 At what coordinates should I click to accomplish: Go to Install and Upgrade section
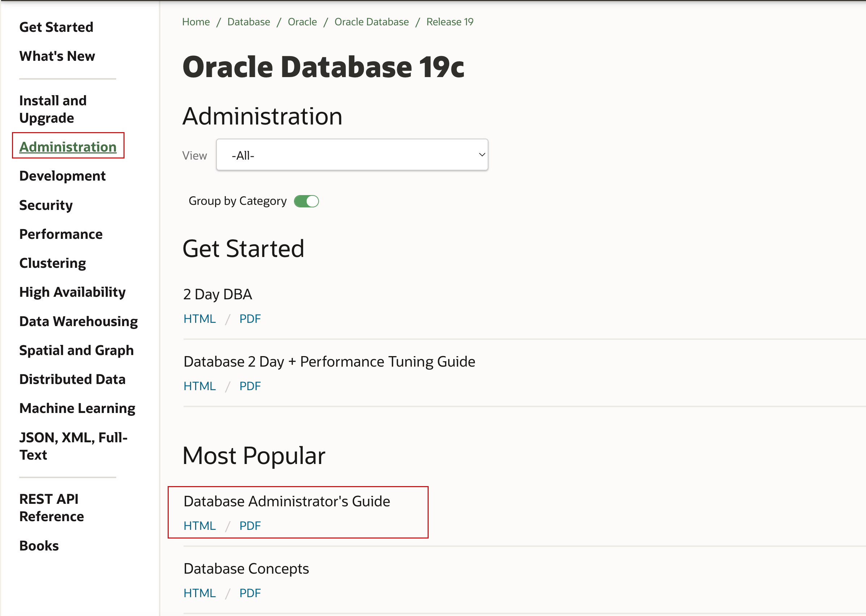(x=53, y=109)
